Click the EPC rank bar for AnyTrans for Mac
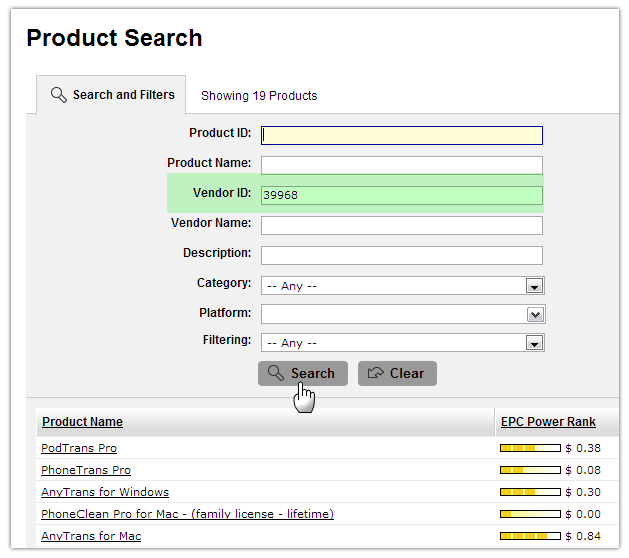Screen dimensions: 629x558 (x=530, y=536)
